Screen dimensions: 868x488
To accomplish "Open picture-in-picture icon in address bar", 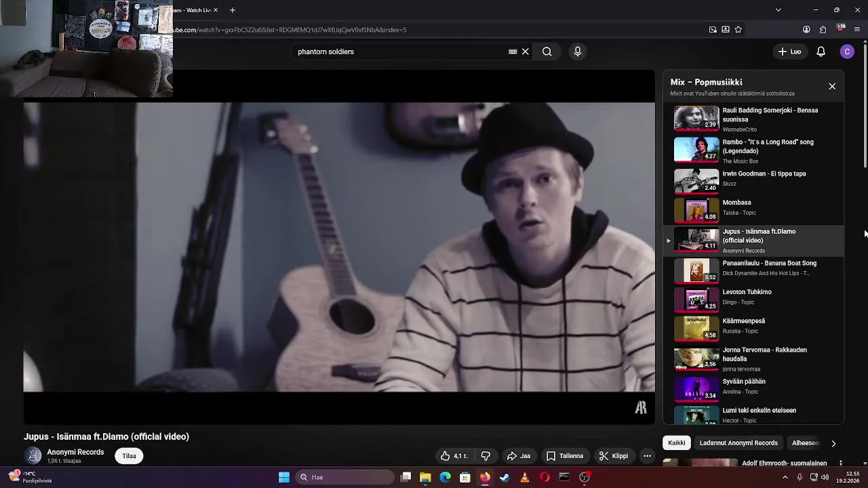I will pyautogui.click(x=713, y=30).
